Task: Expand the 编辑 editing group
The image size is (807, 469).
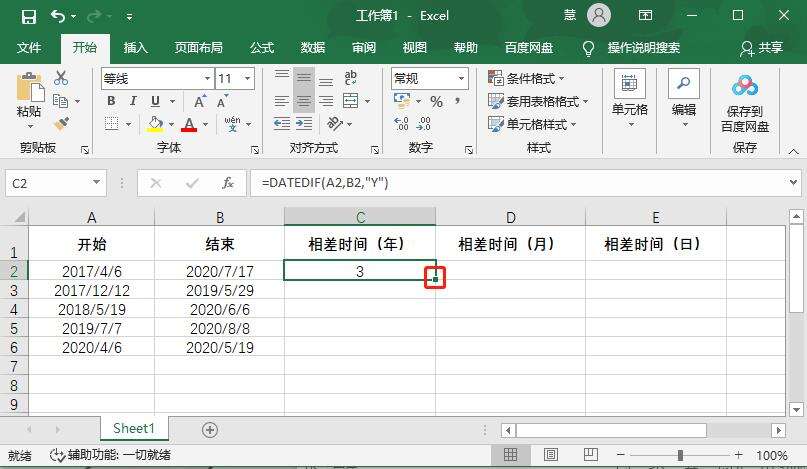Action: pos(684,99)
